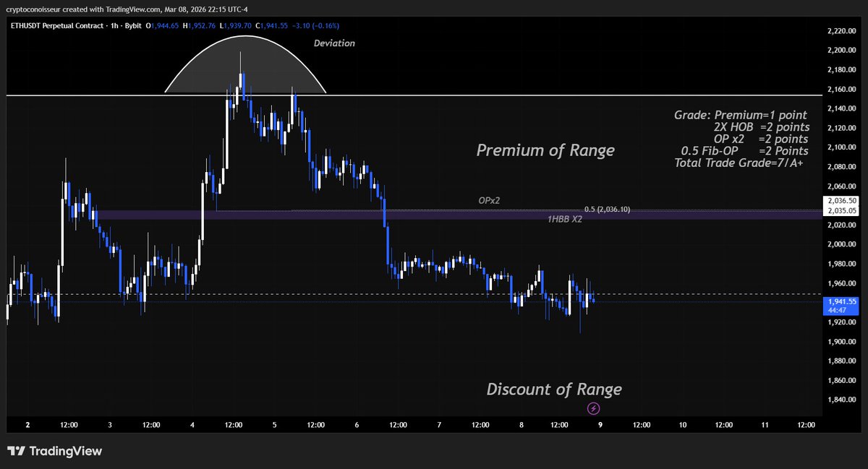The width and height of the screenshot is (868, 469).
Task: Click the 2X HOB =2 points line
Action: pos(761,127)
